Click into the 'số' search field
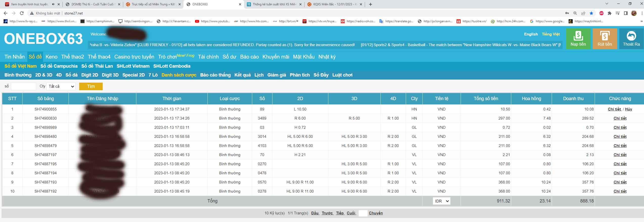Screen dimensions: 644x222 point(23,86)
